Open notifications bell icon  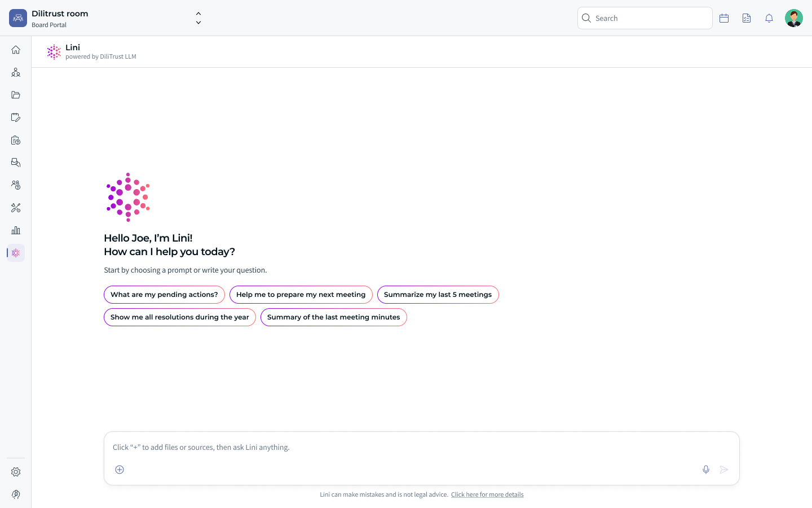769,18
